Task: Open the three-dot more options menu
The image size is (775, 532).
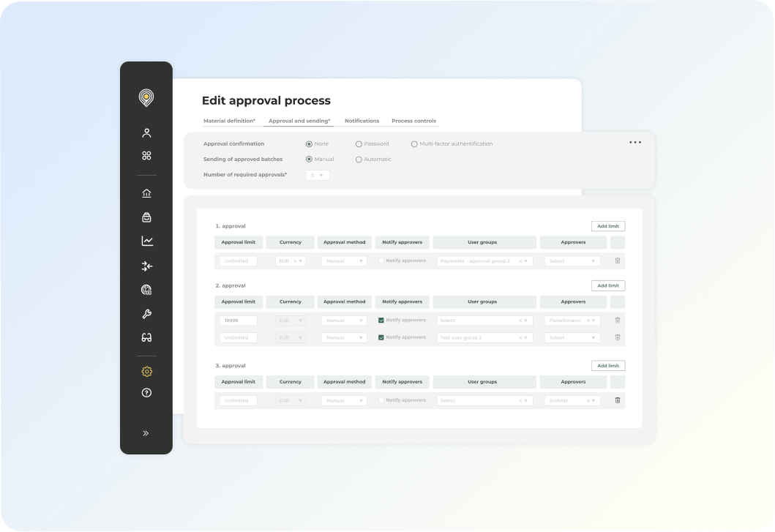Action: tap(635, 143)
